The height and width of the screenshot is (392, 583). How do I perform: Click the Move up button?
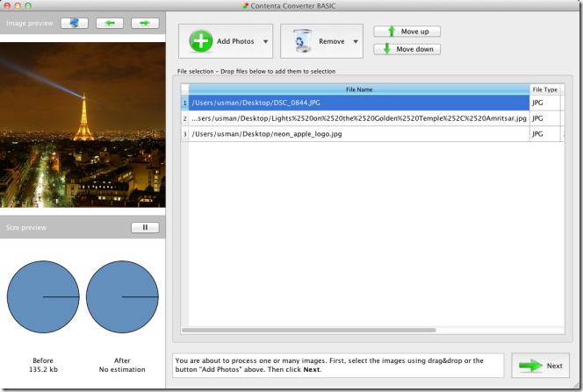[407, 32]
